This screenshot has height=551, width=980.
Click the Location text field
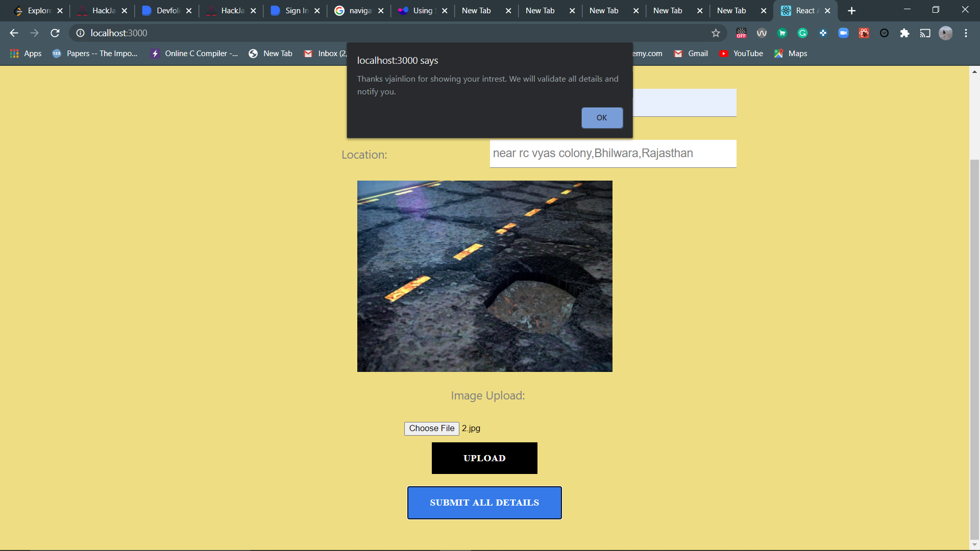pos(612,154)
